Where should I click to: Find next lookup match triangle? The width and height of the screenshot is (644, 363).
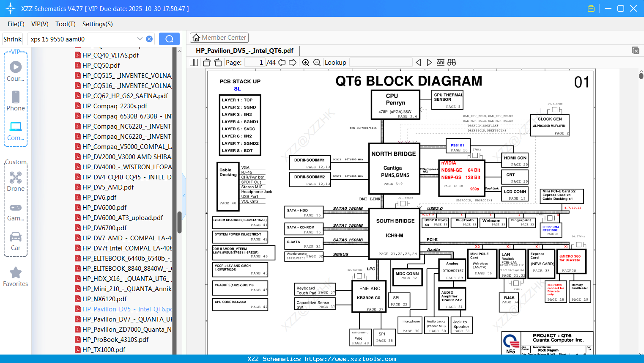429,62
